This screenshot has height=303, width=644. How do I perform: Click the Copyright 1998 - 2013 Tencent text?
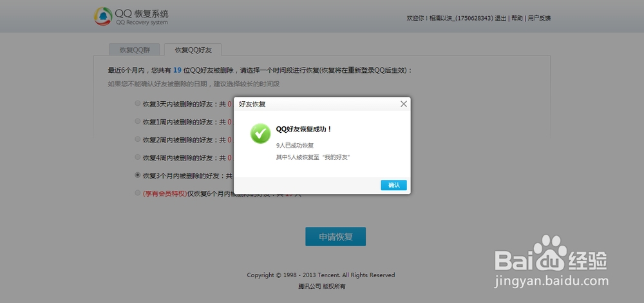pos(321,275)
